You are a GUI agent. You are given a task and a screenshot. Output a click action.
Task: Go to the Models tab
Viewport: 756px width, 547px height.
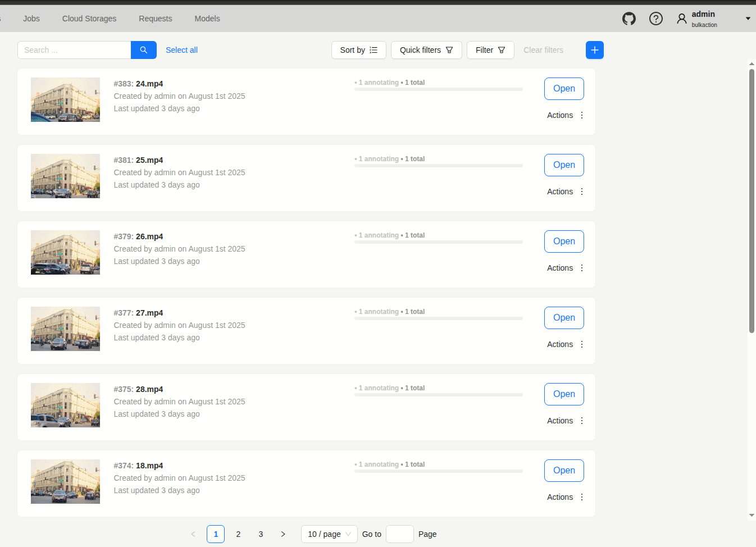tap(207, 19)
